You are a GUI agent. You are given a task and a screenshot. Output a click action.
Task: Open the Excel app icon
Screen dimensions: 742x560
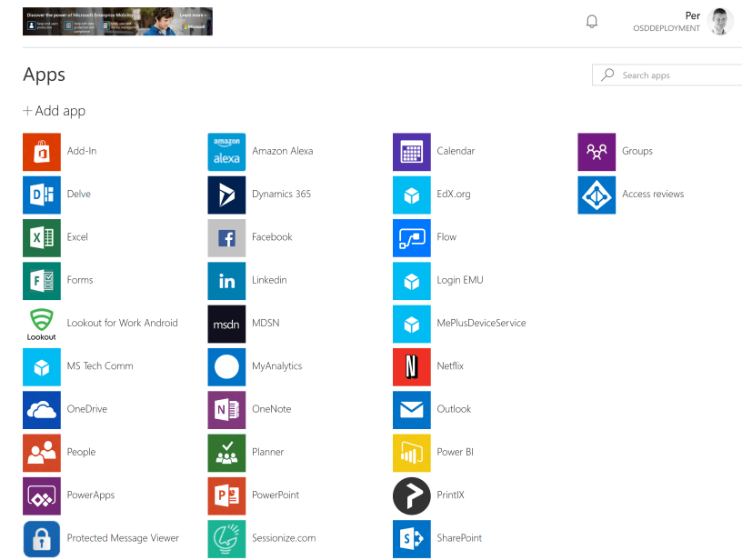pos(42,237)
